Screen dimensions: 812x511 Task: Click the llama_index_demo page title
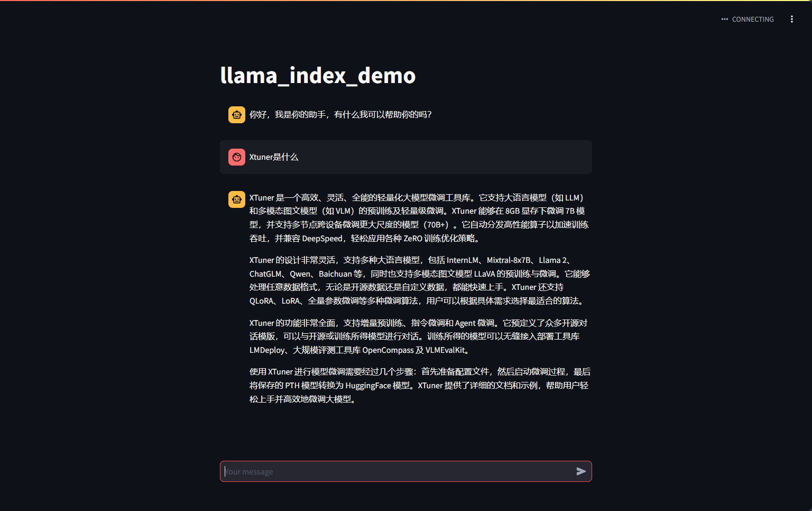click(318, 75)
